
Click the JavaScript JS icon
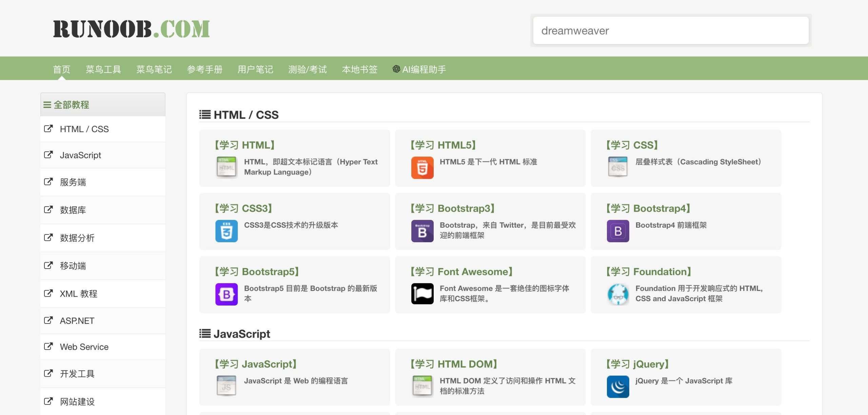226,386
